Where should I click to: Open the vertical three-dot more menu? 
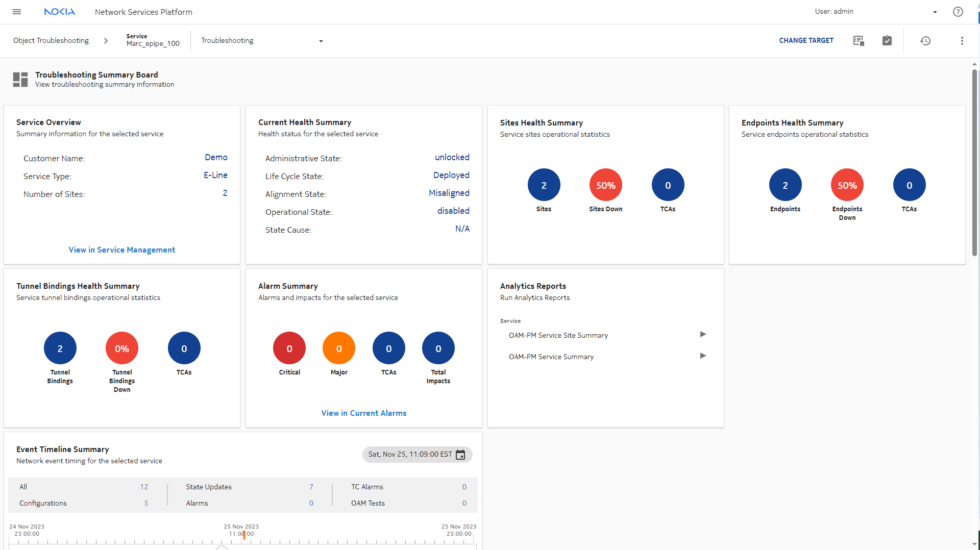962,41
